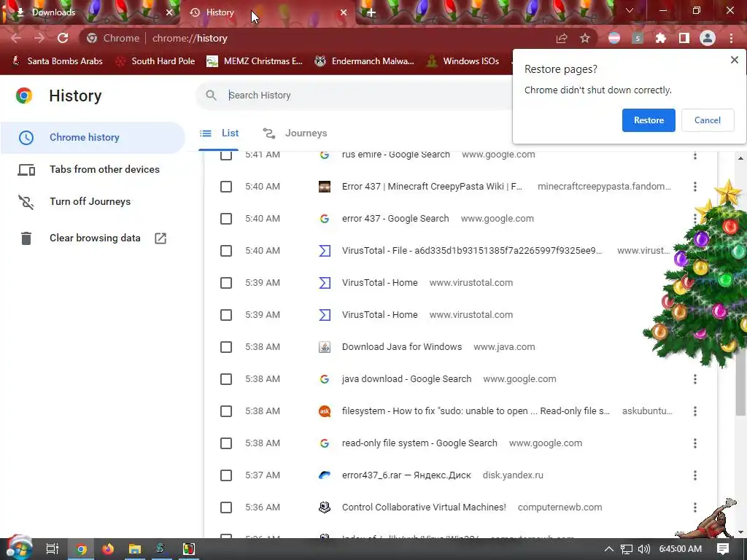This screenshot has height=560, width=747.
Task: Open Error 437 Minecraft CreepyPasta Wiki link
Action: point(432,187)
